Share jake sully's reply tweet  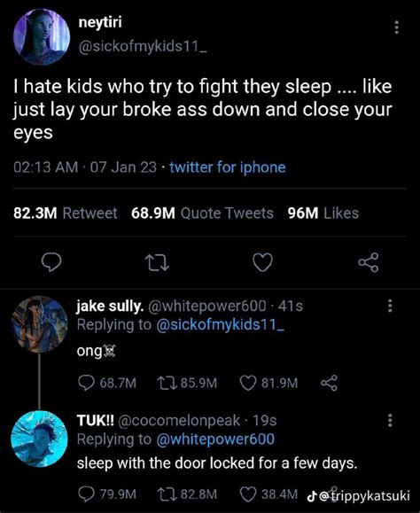(x=329, y=383)
